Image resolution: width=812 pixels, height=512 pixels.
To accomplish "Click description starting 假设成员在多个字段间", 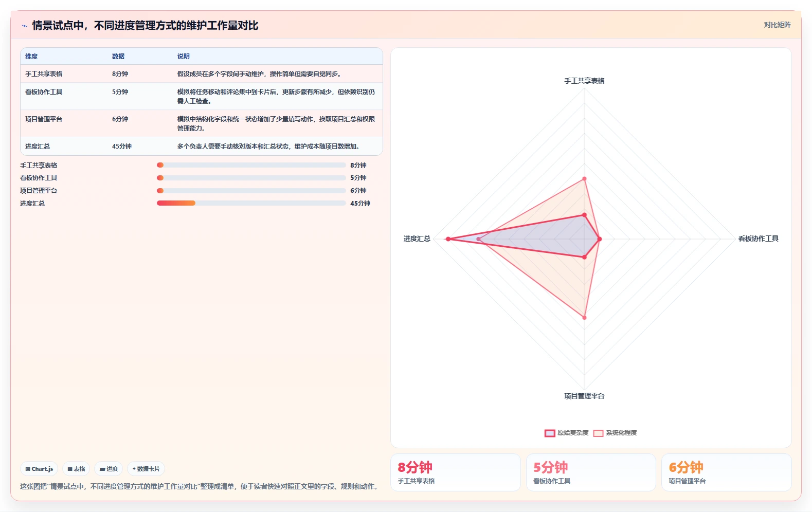I will pos(260,74).
